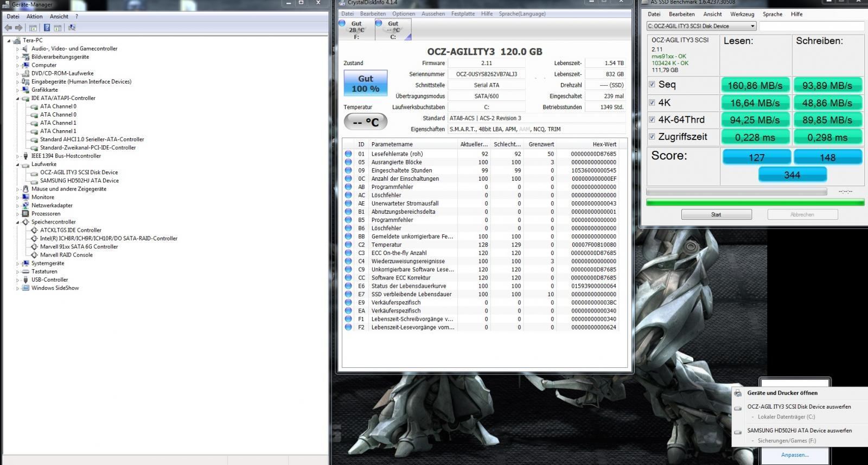Select Standard AHCI 1.0 Serieller-ATA-Controller item
The image size is (868, 465).
click(92, 139)
